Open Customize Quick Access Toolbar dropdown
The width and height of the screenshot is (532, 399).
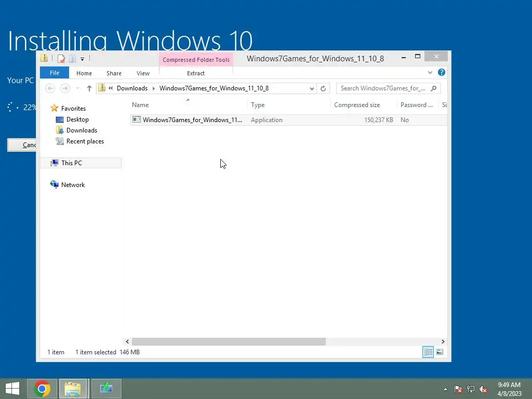pos(82,59)
